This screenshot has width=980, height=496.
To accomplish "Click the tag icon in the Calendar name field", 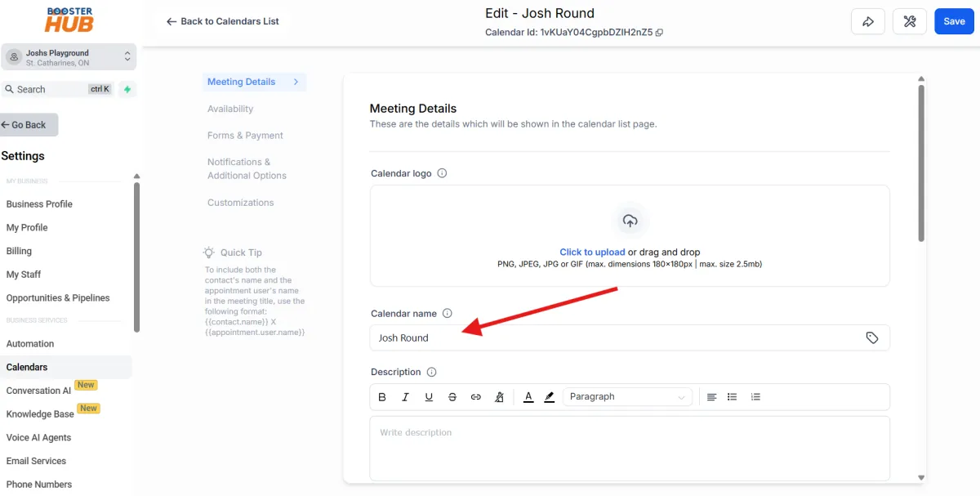I will click(x=871, y=337).
